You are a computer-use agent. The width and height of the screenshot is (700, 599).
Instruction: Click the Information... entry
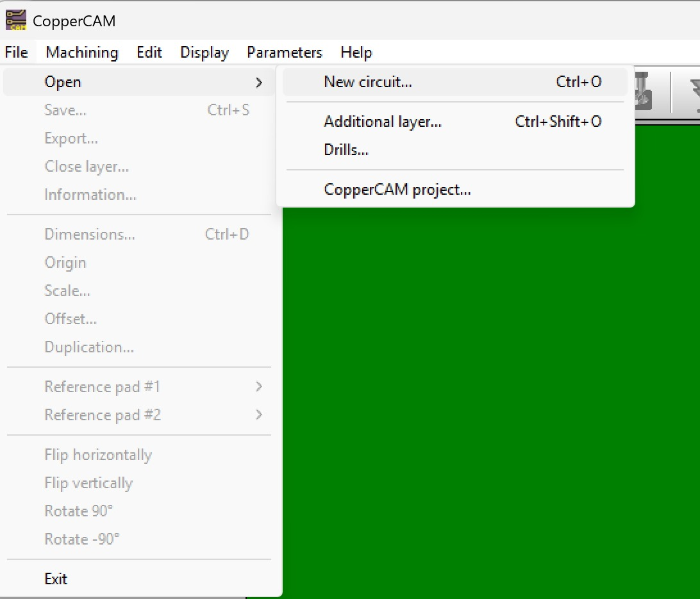click(139, 195)
